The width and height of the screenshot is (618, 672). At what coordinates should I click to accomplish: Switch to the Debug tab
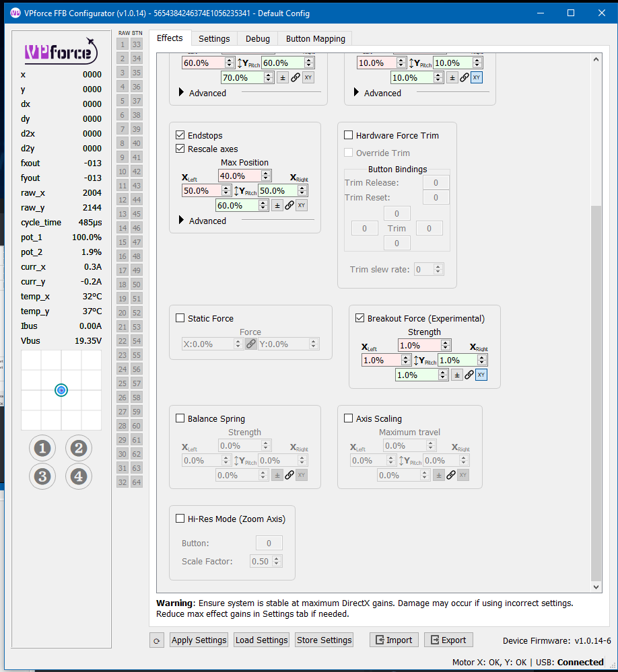(x=258, y=38)
